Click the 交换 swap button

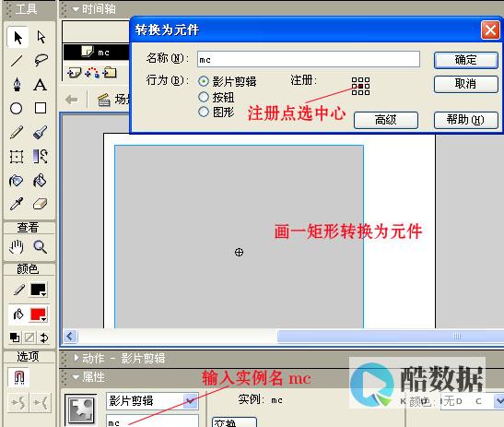[x=234, y=422]
